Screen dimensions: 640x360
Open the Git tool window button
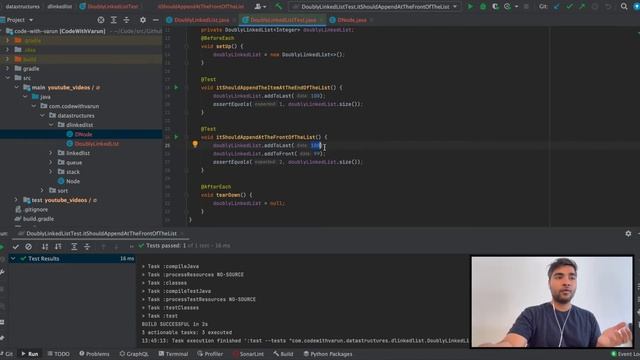[7, 354]
